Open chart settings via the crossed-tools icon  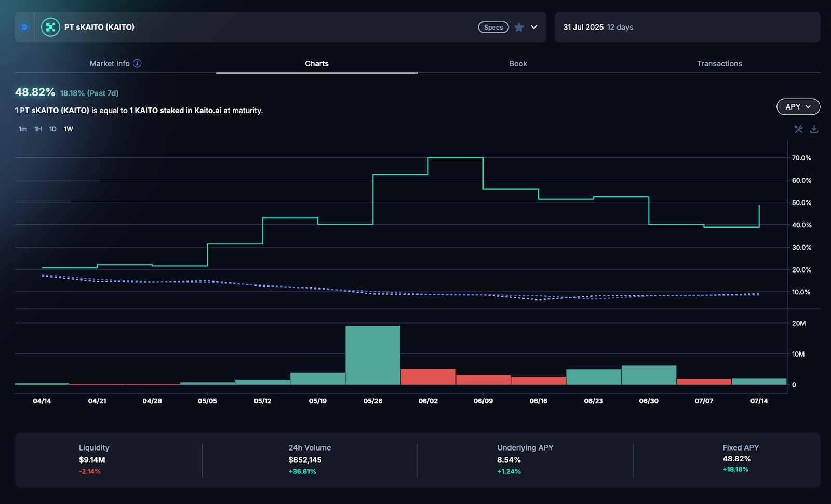pos(798,129)
